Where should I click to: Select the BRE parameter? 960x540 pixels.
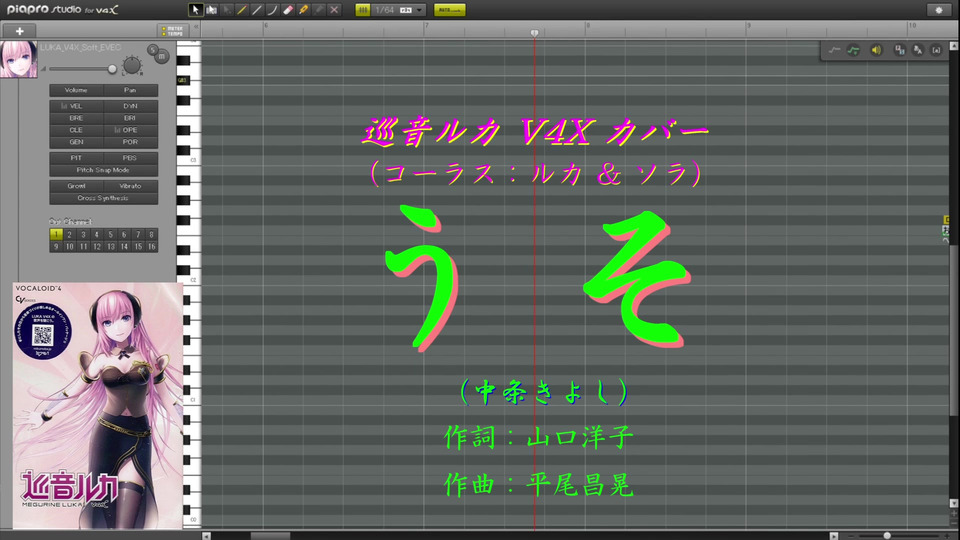coord(76,118)
